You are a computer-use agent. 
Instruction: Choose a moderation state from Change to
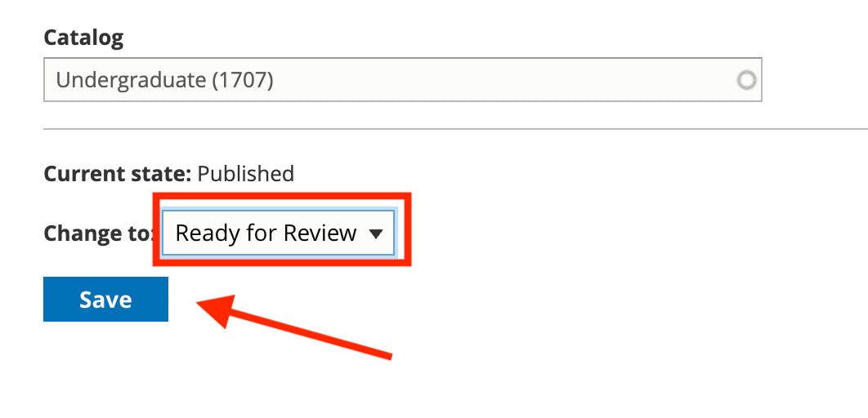point(278,233)
